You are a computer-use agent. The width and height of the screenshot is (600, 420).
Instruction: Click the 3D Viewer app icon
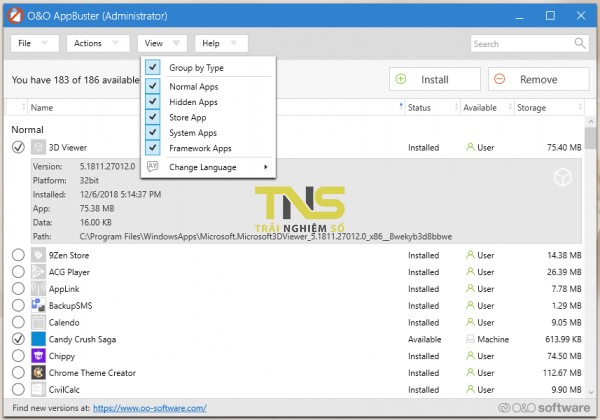pyautogui.click(x=38, y=147)
